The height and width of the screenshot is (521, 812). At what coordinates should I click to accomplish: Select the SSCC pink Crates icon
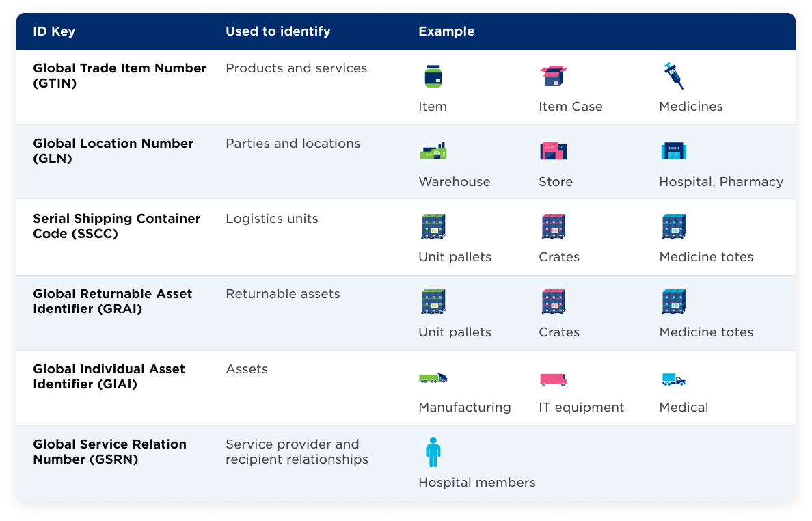click(554, 226)
